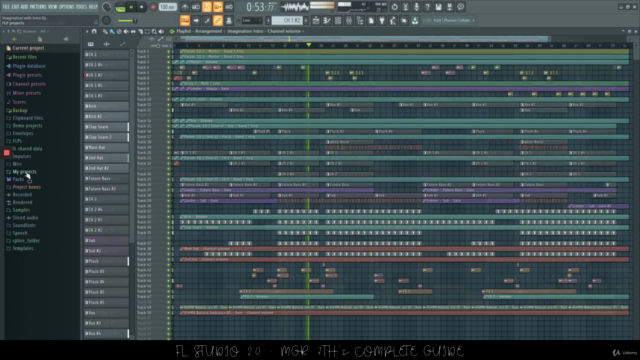Viewport: 640px width, 360px height.
Task: Select the Kick pattern in the picker
Action: tap(106, 106)
